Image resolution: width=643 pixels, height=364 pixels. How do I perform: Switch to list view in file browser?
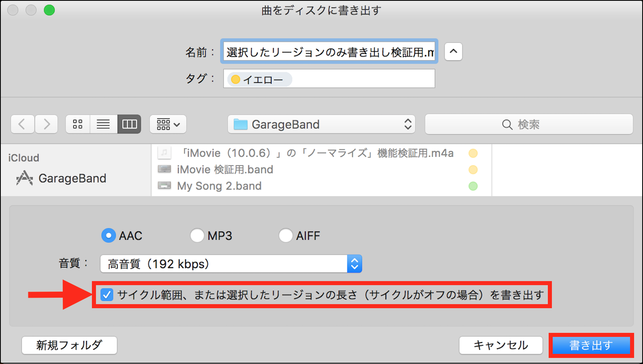pos(103,124)
